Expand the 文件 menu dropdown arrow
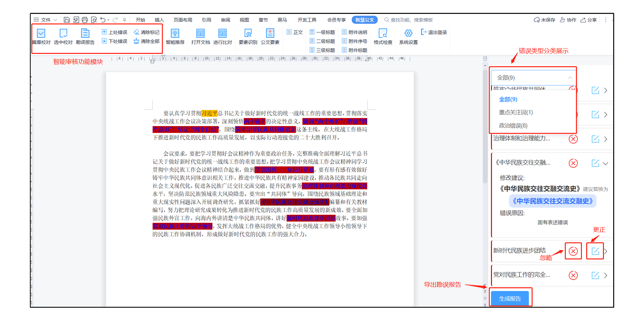The image size is (644, 321). tap(55, 20)
